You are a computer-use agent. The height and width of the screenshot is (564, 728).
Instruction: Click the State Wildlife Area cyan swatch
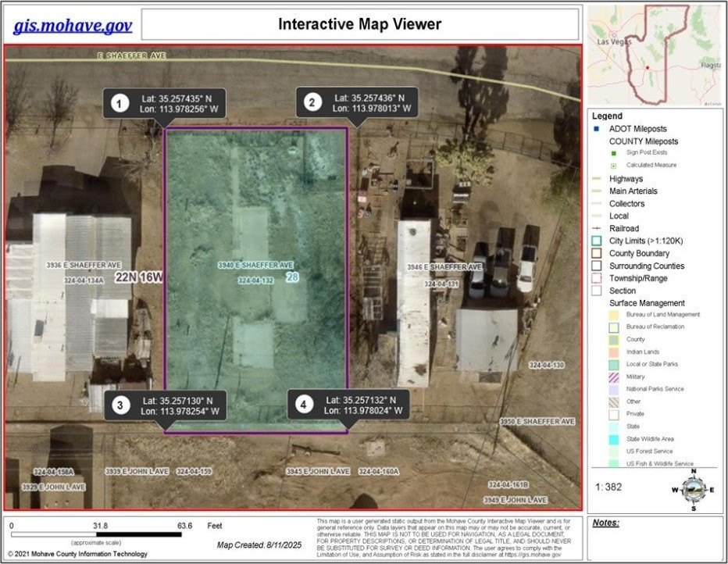tap(614, 439)
